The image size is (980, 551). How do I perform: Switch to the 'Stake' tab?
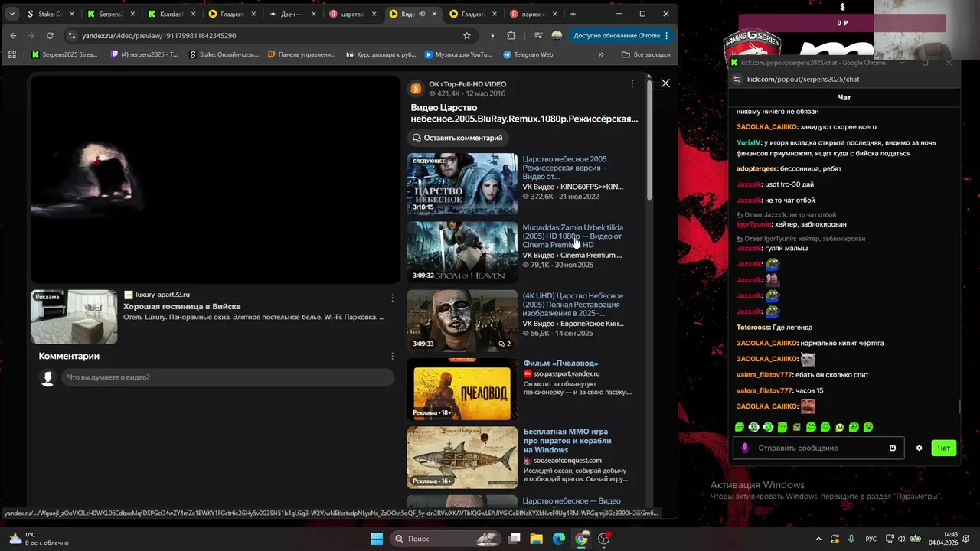(50, 14)
